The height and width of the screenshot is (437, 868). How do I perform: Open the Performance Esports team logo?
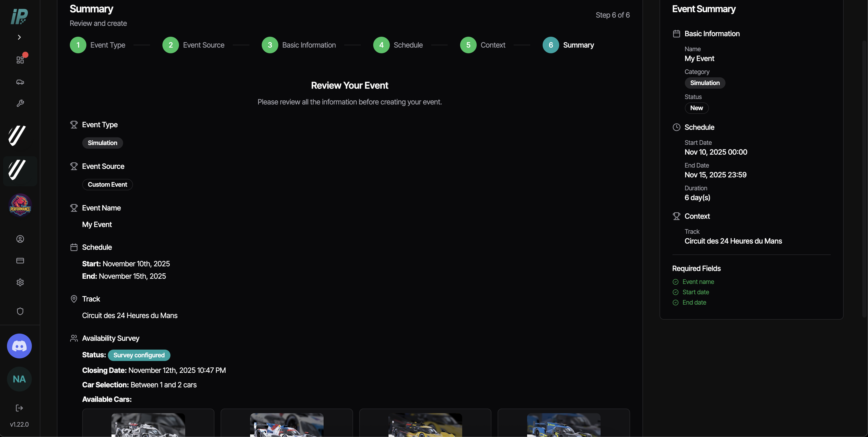(x=20, y=205)
